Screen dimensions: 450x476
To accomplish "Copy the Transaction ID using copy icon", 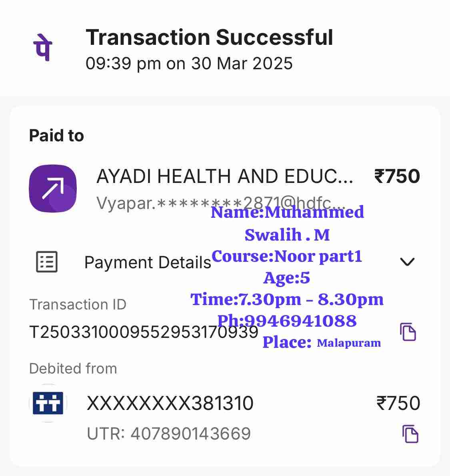I will pos(408,332).
